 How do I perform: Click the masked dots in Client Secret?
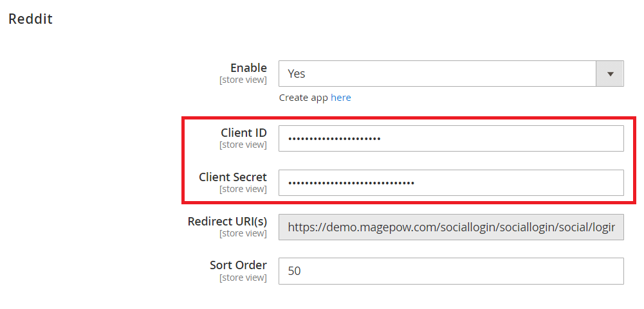tap(351, 183)
